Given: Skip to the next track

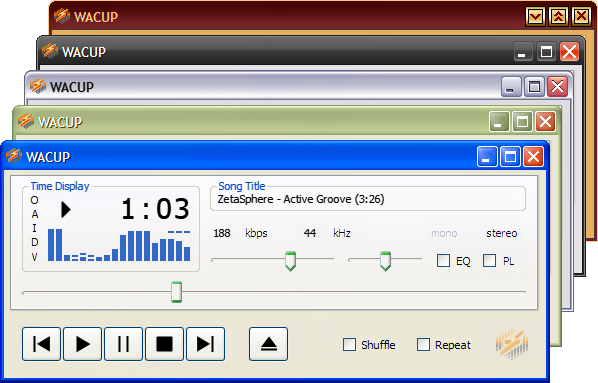Looking at the screenshot, I should 205,344.
